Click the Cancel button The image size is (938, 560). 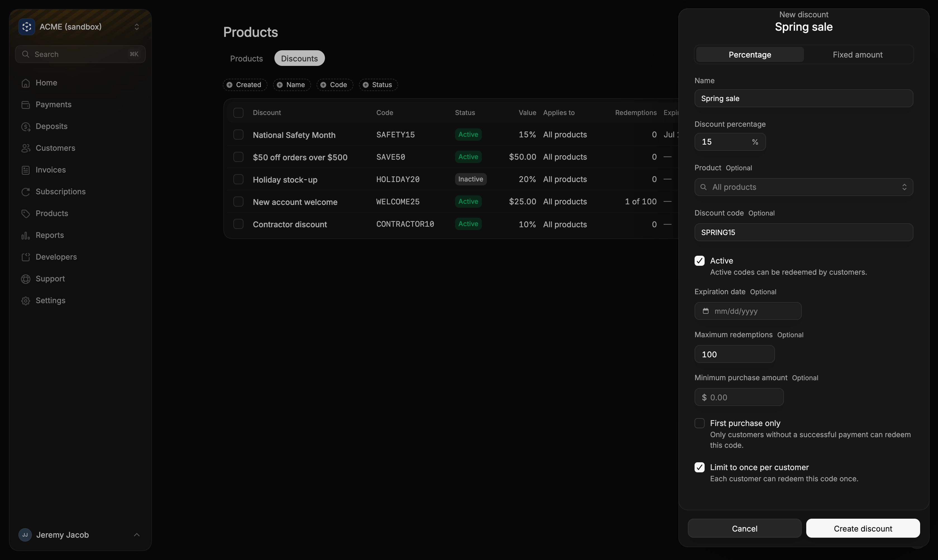point(745,528)
